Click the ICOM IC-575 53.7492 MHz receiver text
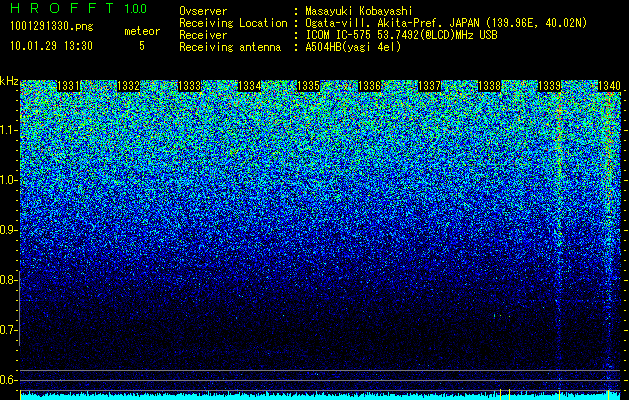629x400 pixels. click(401, 35)
